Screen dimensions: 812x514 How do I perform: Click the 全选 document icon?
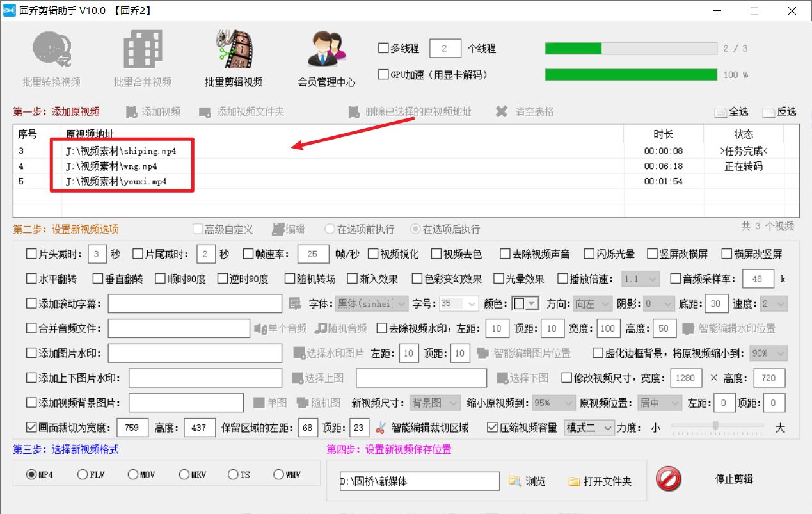720,113
